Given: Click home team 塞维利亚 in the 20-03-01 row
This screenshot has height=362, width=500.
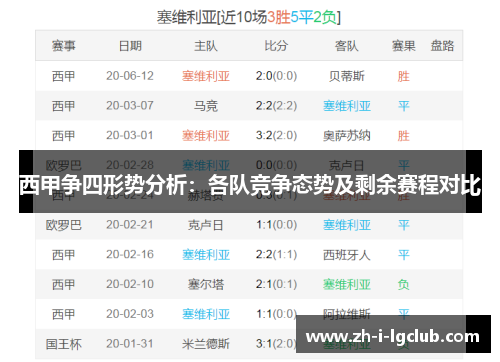Looking at the screenshot, I should coord(206,135).
